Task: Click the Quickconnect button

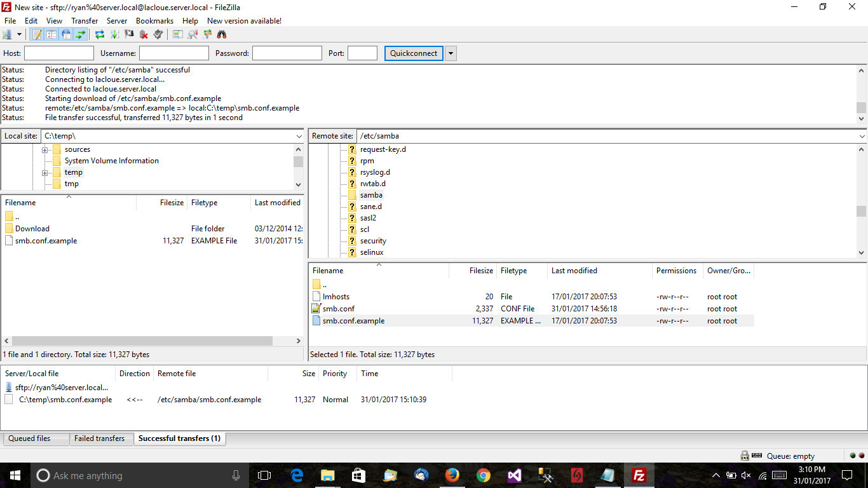Action: pos(414,53)
